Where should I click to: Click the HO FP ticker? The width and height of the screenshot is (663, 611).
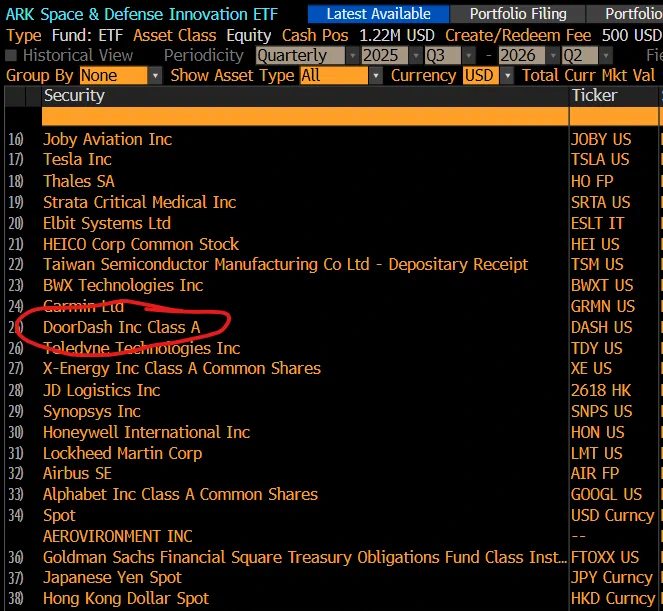(x=592, y=181)
